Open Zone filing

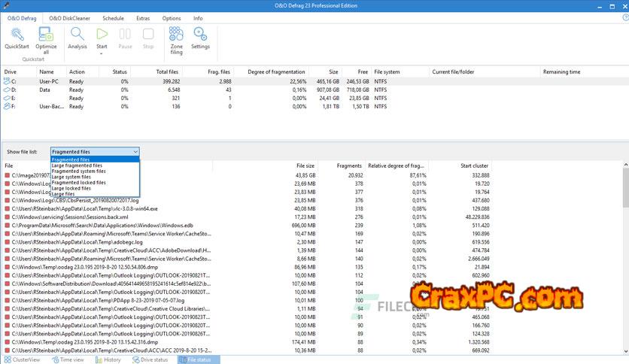(176, 35)
